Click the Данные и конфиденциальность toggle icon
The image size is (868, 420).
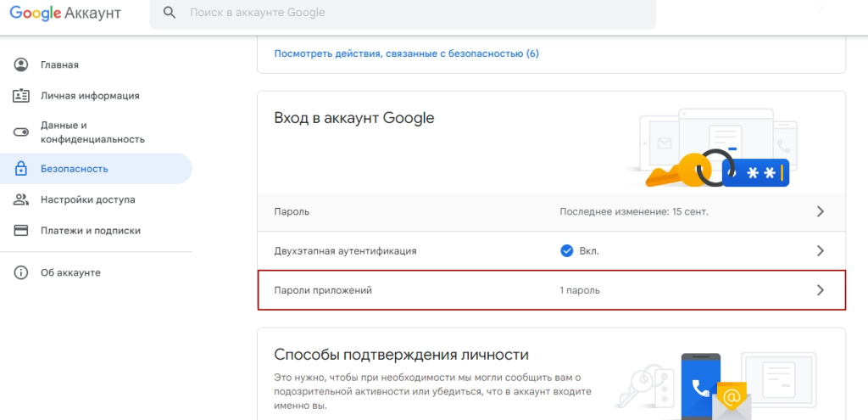tap(21, 132)
